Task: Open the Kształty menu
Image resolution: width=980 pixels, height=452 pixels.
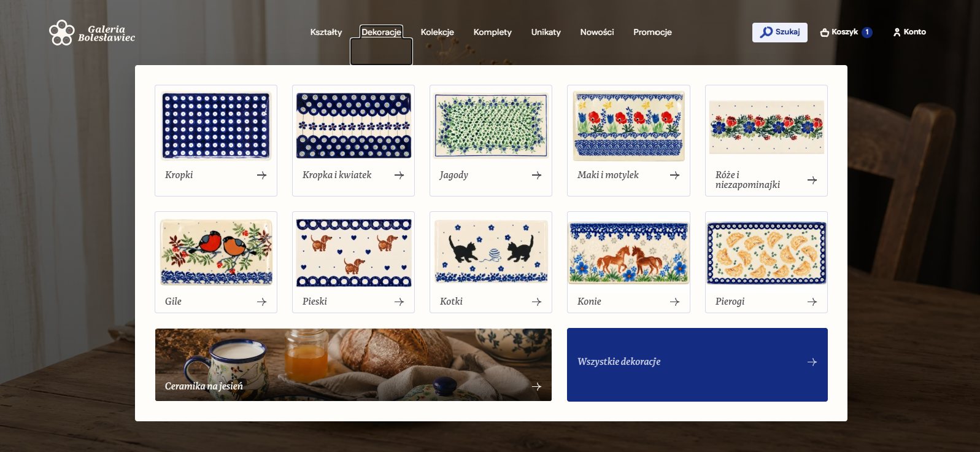Action: point(326,33)
